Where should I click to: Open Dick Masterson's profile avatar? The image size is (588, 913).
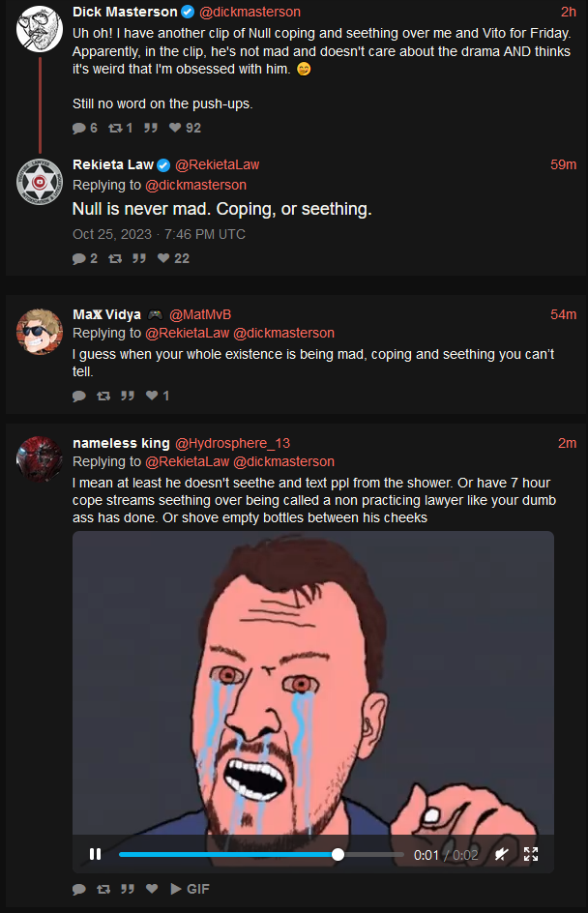(x=39, y=29)
